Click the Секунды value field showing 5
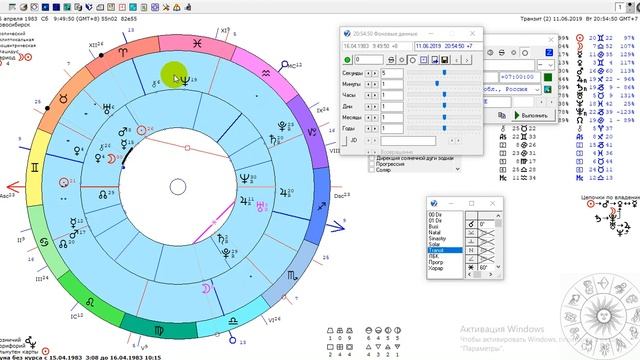 point(392,73)
